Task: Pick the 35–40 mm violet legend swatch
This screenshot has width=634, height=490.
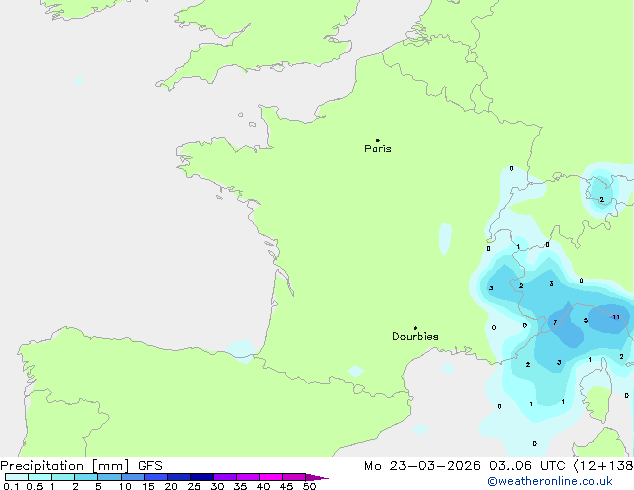Action: pyautogui.click(x=248, y=477)
